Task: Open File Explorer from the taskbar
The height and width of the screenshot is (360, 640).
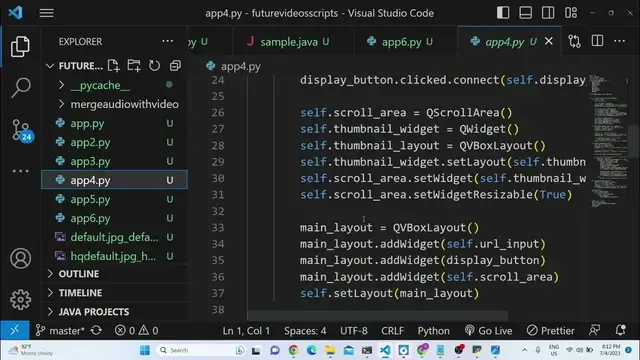Action: click(330, 350)
